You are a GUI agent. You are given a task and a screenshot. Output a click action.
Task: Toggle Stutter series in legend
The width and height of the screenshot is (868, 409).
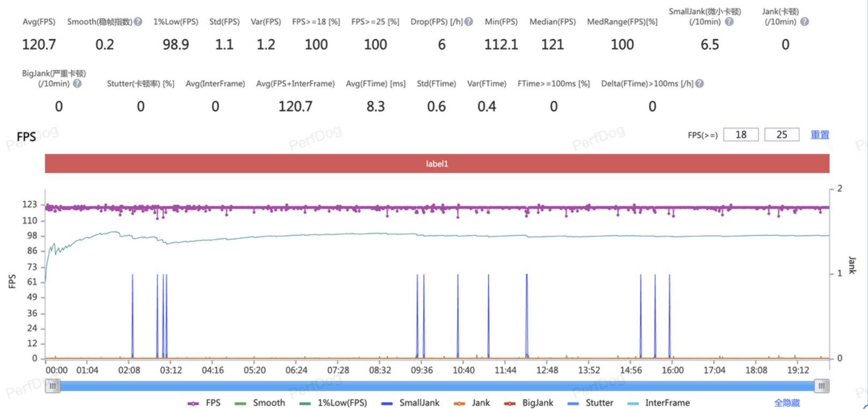tap(590, 403)
